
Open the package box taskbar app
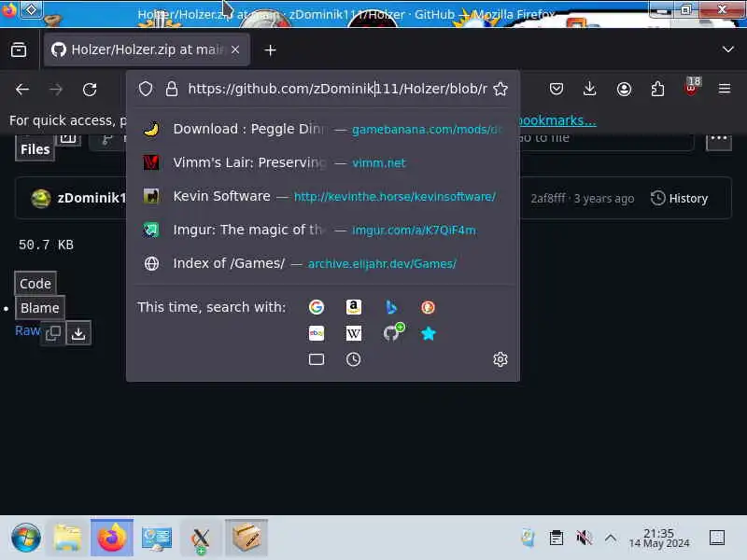pos(247,539)
